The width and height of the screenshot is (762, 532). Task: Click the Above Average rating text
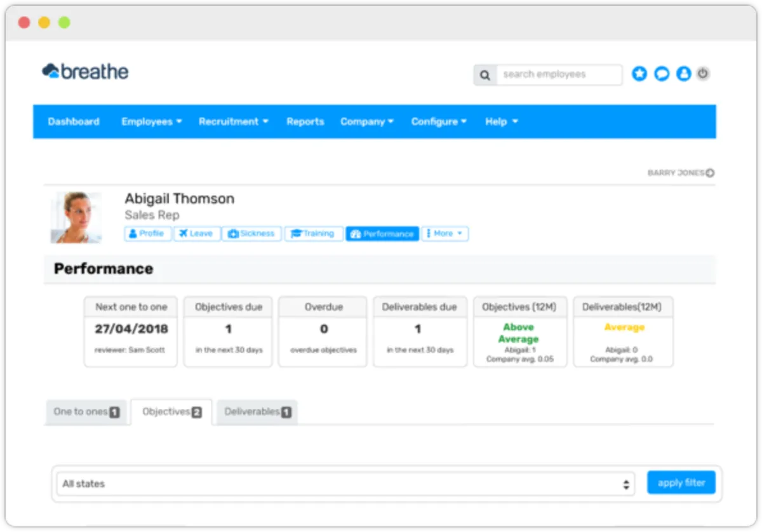pos(518,333)
